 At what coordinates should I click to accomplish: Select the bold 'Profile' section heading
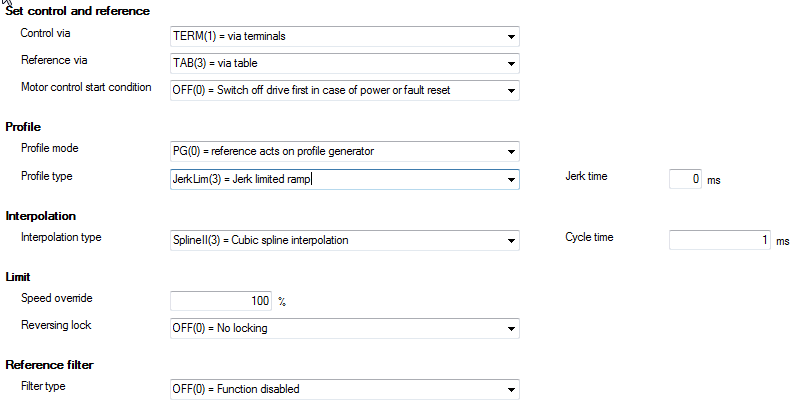tap(23, 127)
